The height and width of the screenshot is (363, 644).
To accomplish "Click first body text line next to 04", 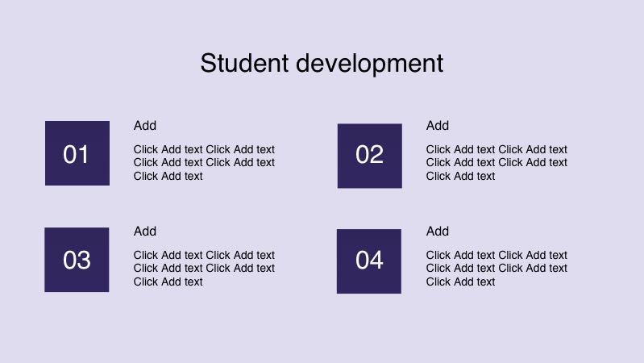I will pyautogui.click(x=497, y=255).
